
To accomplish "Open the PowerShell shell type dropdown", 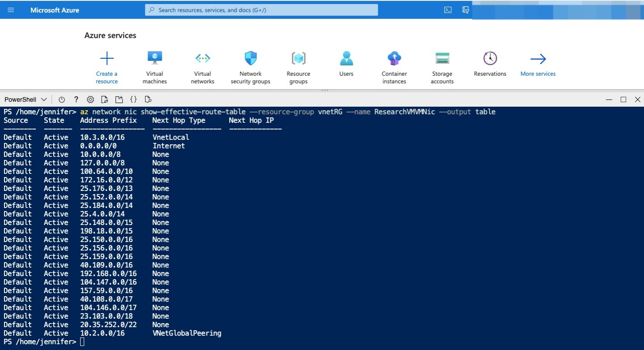I will pyautogui.click(x=26, y=99).
